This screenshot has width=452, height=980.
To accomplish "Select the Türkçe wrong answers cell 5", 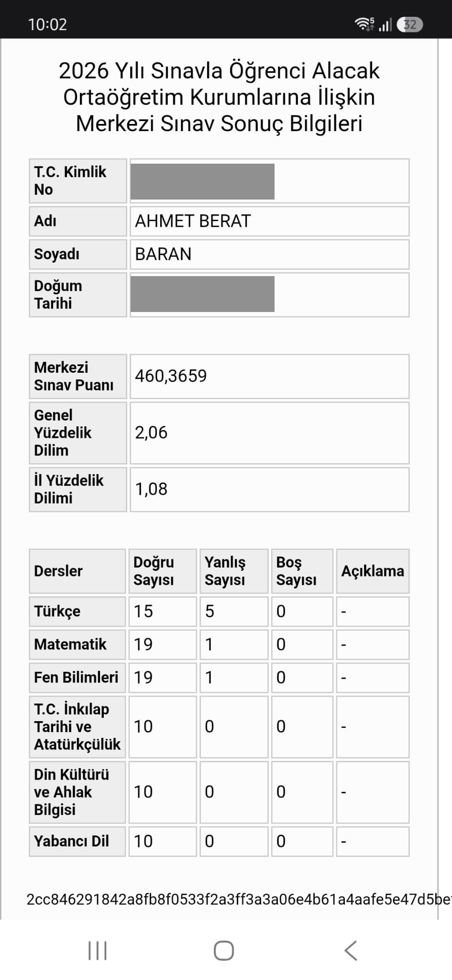I will click(234, 611).
